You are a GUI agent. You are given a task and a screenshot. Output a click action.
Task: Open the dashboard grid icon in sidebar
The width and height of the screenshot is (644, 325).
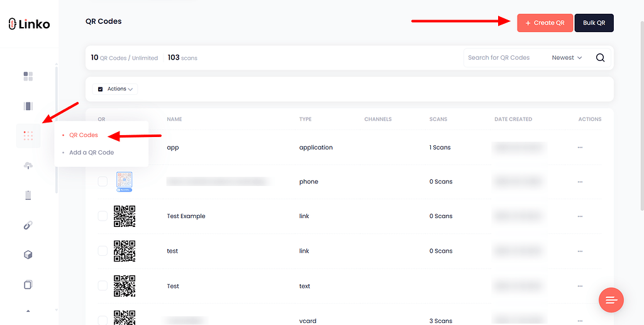(28, 77)
